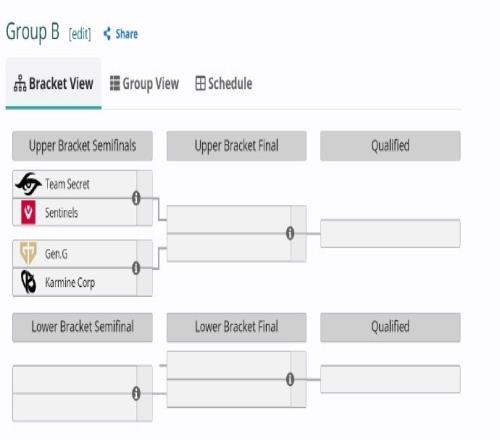Screen dimensions: 500x440
Task: Click the share icon next to Group B
Action: pos(107,34)
